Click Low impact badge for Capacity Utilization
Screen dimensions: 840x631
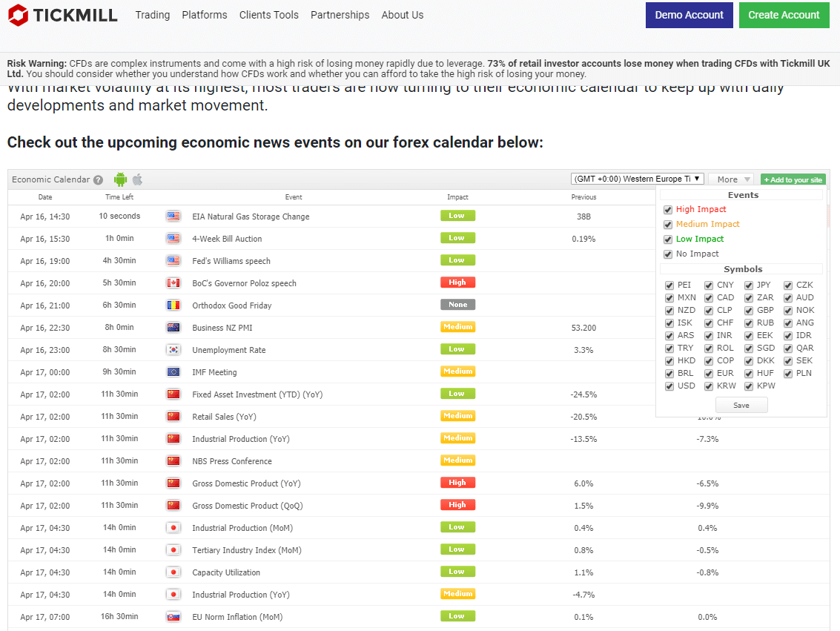(x=457, y=572)
